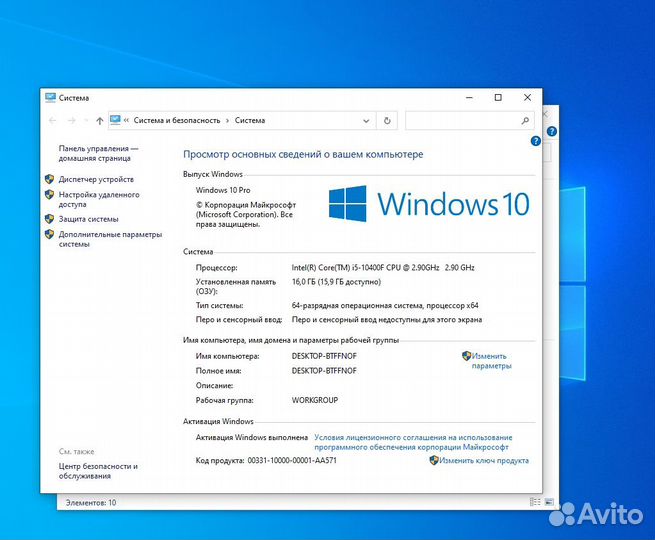Switch background window to details view
This screenshot has height=540, width=655.
tap(535, 502)
